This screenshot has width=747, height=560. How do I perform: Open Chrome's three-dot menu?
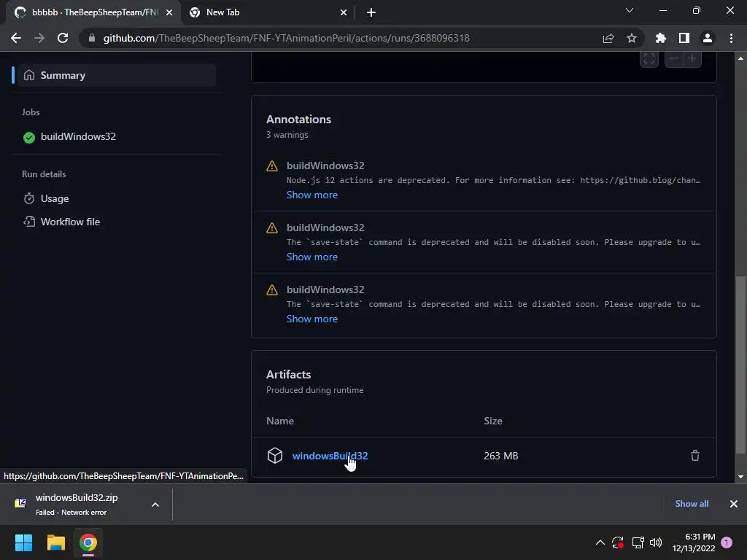pos(731,38)
